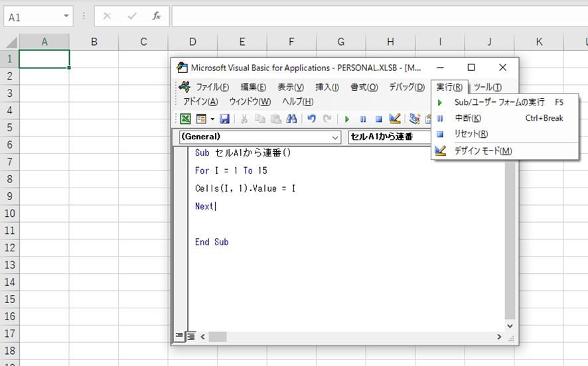Click the Cut scissors icon

pos(244,119)
